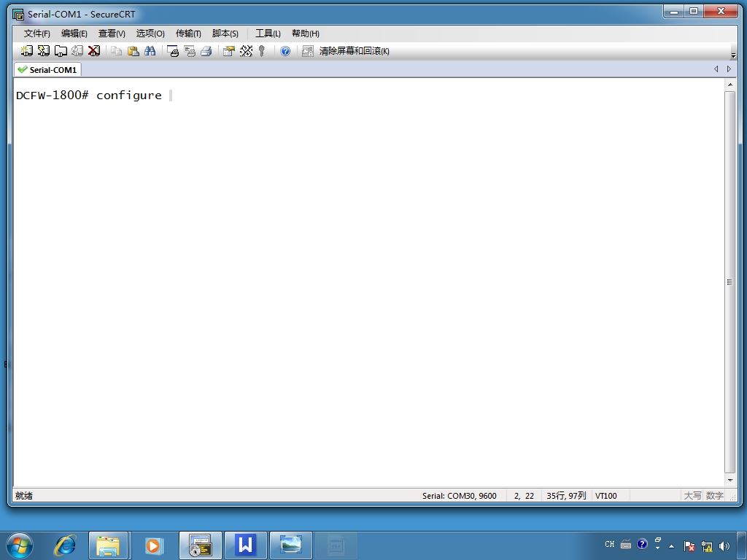
Task: Open the 选项(O) menu
Action: coord(150,34)
